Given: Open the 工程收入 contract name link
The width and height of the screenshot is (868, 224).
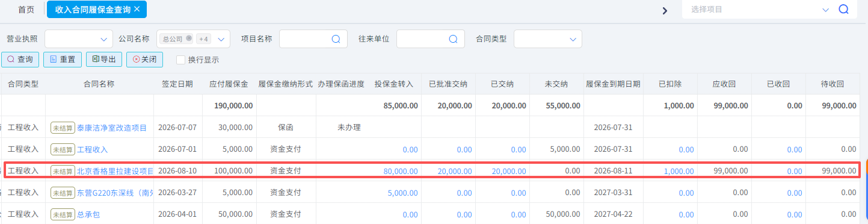Looking at the screenshot, I should pyautogui.click(x=93, y=149).
